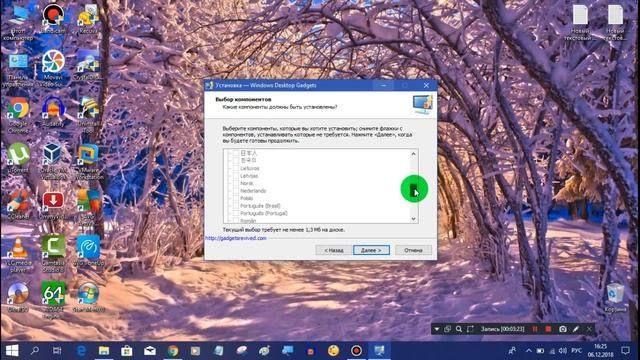Select Google Chrome desktop shortcut
Image resolution: width=640 pixels, height=360 pixels.
pos(18,115)
